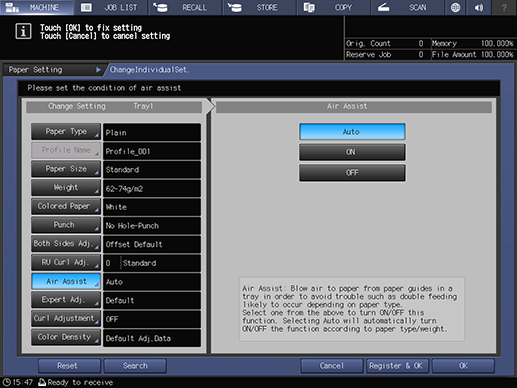This screenshot has height=388, width=517.
Task: Click the ChangeIndividualSet. breadcrumb
Action: coord(150,70)
